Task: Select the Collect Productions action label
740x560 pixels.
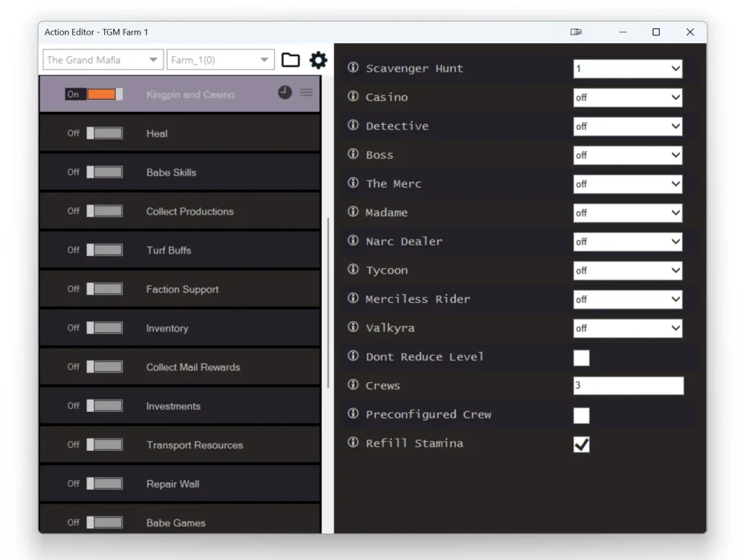Action: [x=190, y=212]
